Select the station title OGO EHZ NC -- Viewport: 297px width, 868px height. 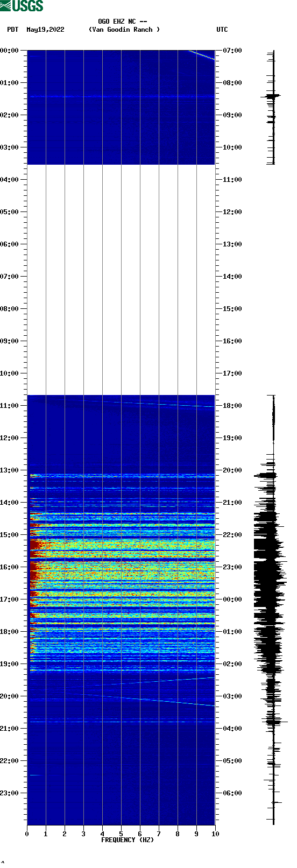point(123,22)
